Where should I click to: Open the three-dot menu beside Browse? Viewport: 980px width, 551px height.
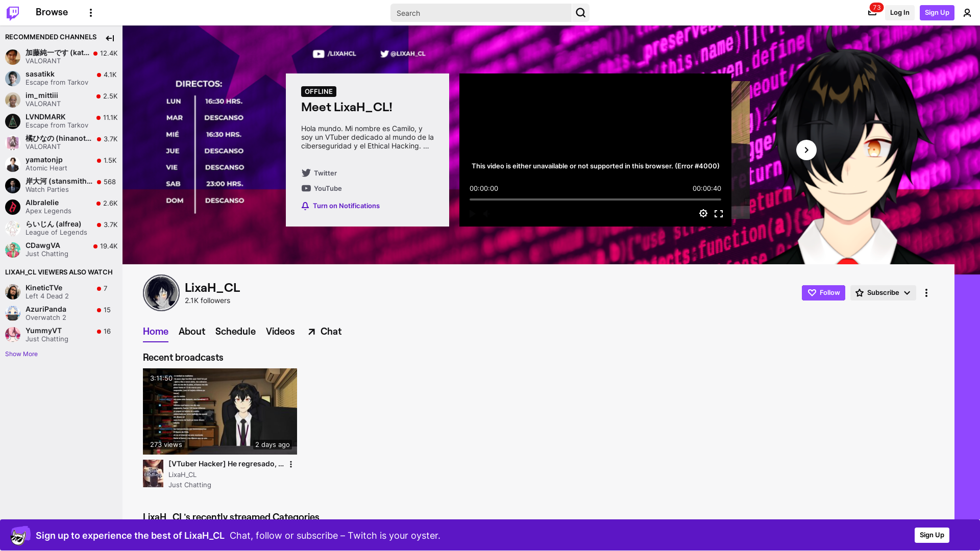pyautogui.click(x=91, y=13)
